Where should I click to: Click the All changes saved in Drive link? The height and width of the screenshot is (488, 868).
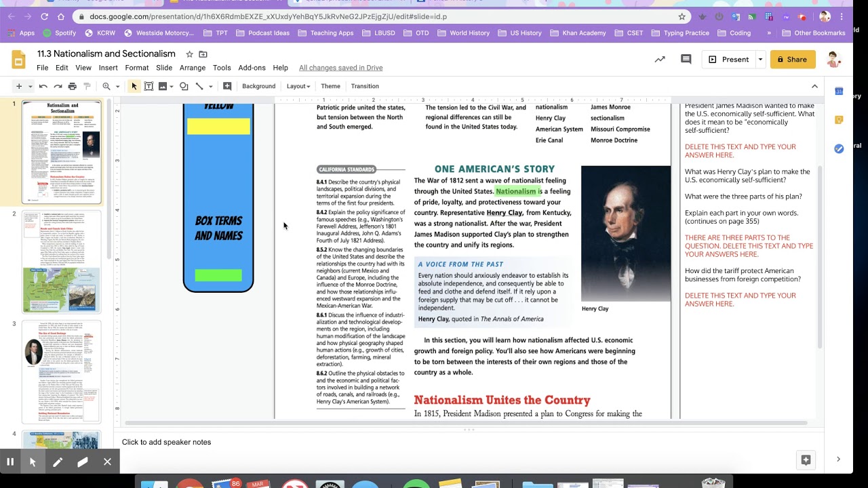click(x=341, y=68)
